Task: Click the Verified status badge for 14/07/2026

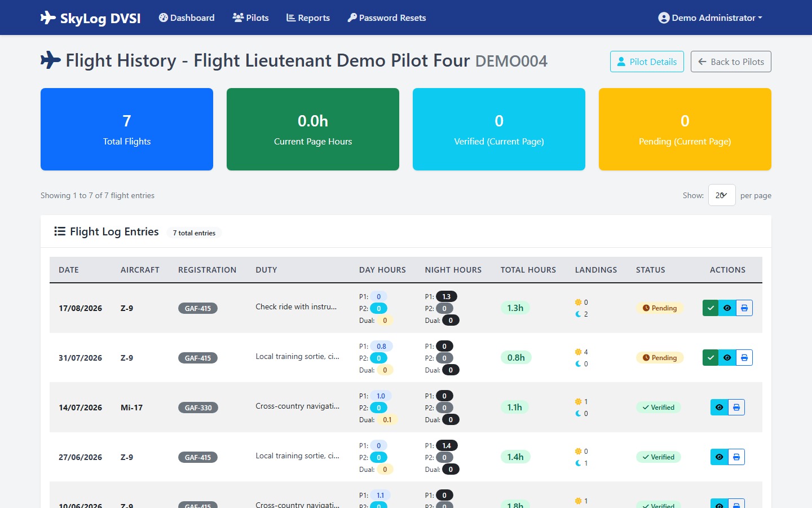Action: point(659,408)
